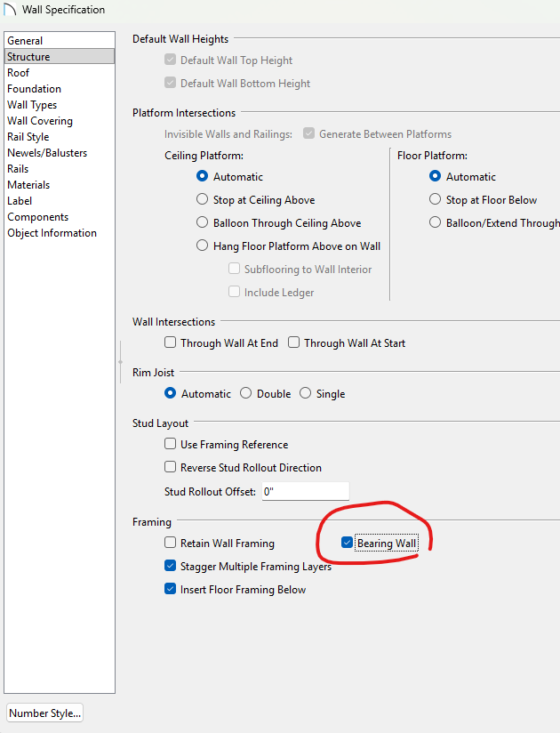The width and height of the screenshot is (560, 733).
Task: Uncheck Insert Floor Framing Below
Action: coord(171,589)
